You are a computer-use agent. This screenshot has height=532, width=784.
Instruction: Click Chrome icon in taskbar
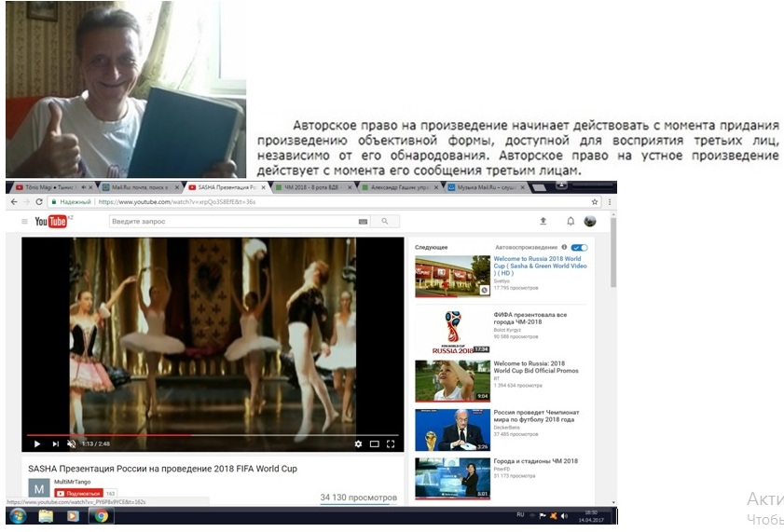(102, 516)
